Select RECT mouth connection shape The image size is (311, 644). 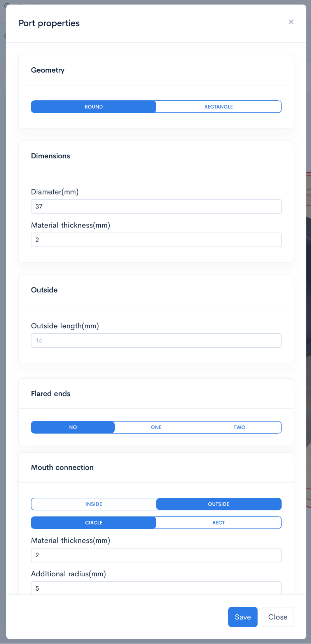click(x=218, y=523)
